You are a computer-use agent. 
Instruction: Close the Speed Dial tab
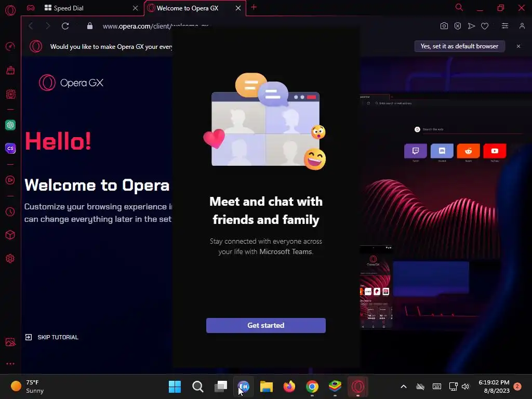click(x=136, y=8)
